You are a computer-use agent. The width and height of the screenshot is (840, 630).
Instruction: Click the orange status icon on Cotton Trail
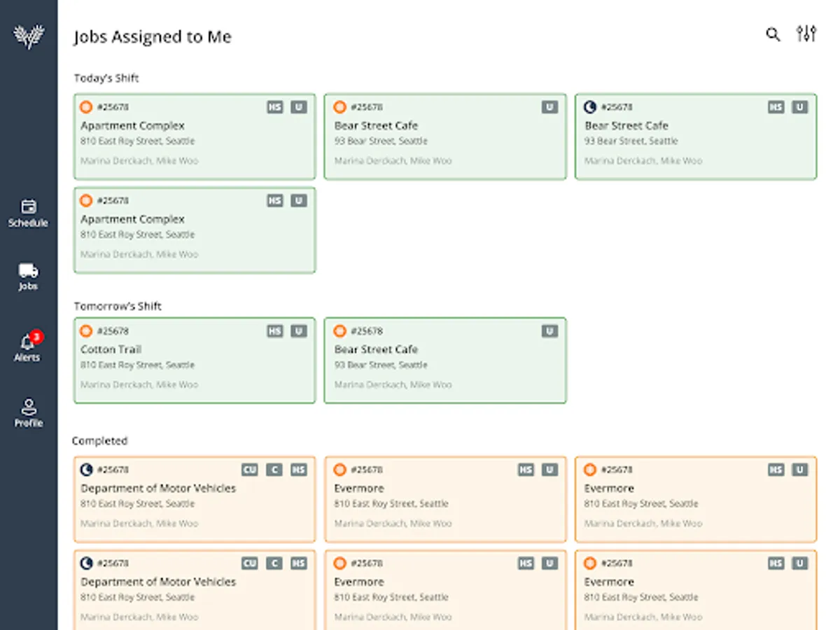86,331
